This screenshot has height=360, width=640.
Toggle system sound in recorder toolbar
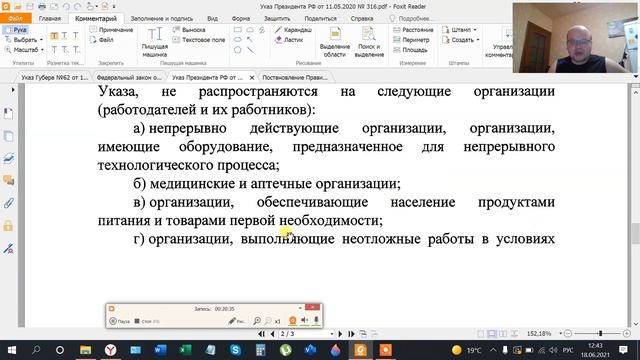(x=304, y=321)
